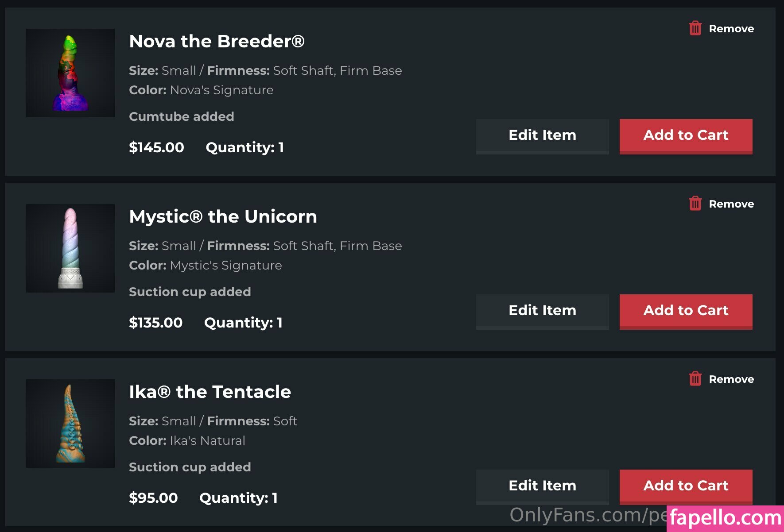Open the Mystic the Unicorn product thumbnail
This screenshot has width=784, height=532.
pyautogui.click(x=70, y=248)
